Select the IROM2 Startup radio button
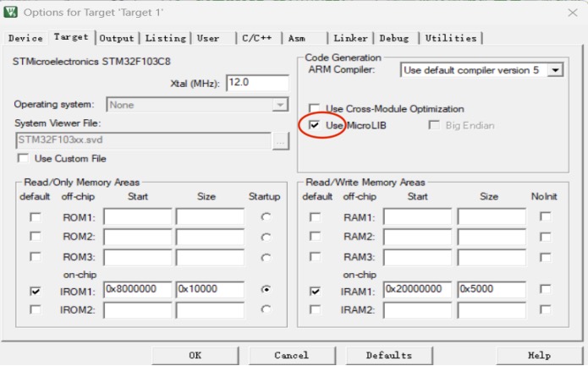 point(266,309)
